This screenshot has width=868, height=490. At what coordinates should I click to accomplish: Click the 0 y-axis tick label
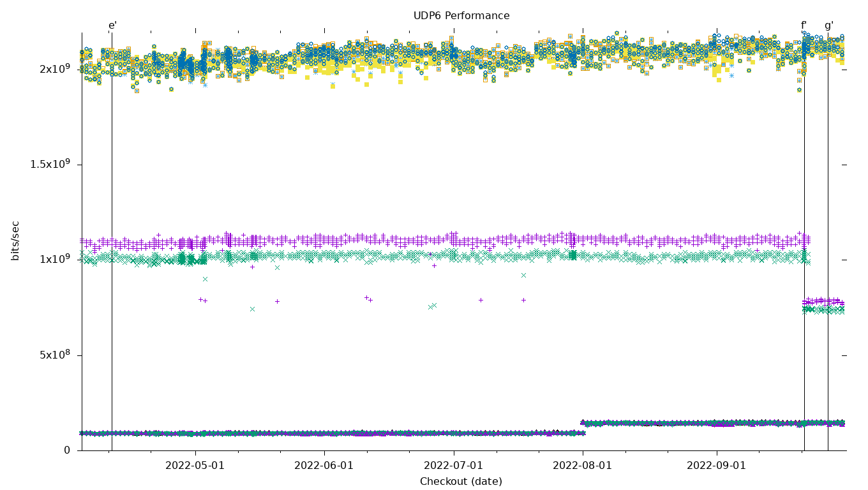(66, 450)
